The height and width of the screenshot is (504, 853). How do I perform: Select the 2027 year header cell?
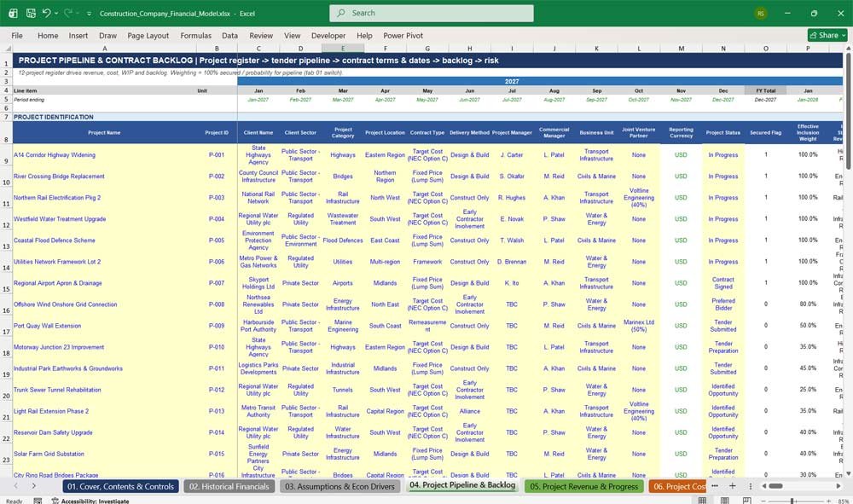(511, 82)
